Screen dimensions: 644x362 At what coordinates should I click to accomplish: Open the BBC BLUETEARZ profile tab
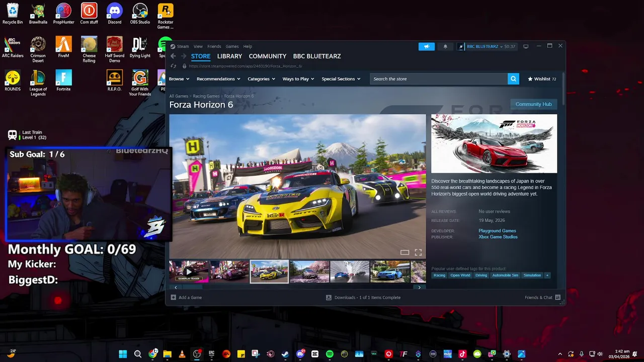[317, 56]
